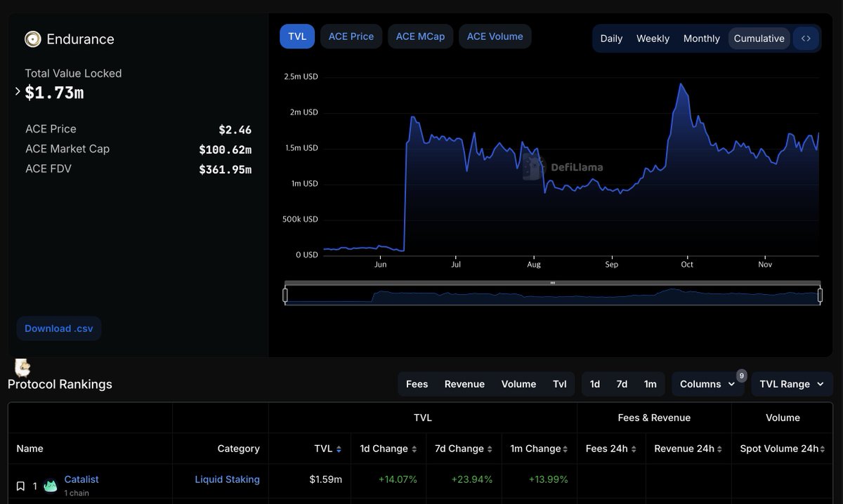This screenshot has width=843, height=504.
Task: Enable Daily chart granularity
Action: click(610, 39)
